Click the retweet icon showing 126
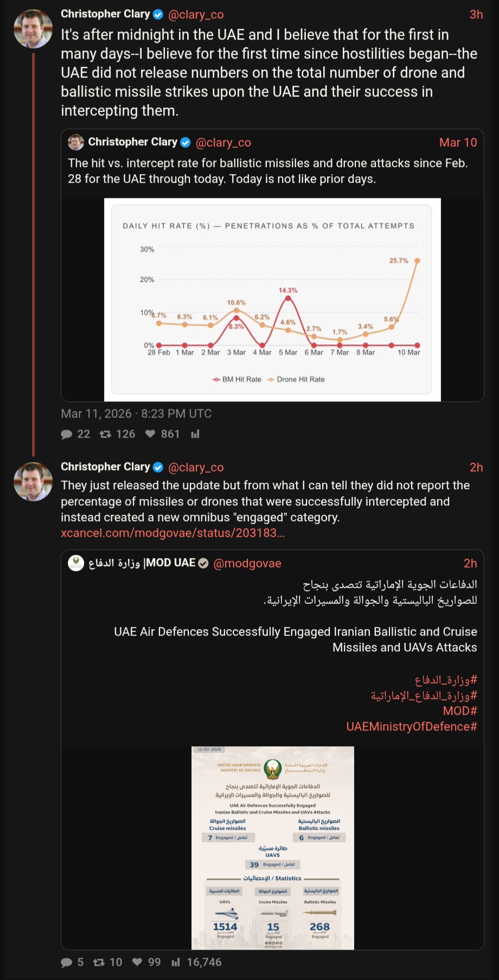This screenshot has height=980, width=499. [x=105, y=434]
